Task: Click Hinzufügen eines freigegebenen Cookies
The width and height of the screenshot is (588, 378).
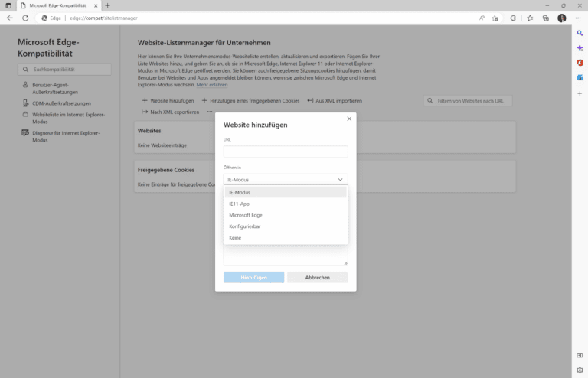Action: (250, 101)
